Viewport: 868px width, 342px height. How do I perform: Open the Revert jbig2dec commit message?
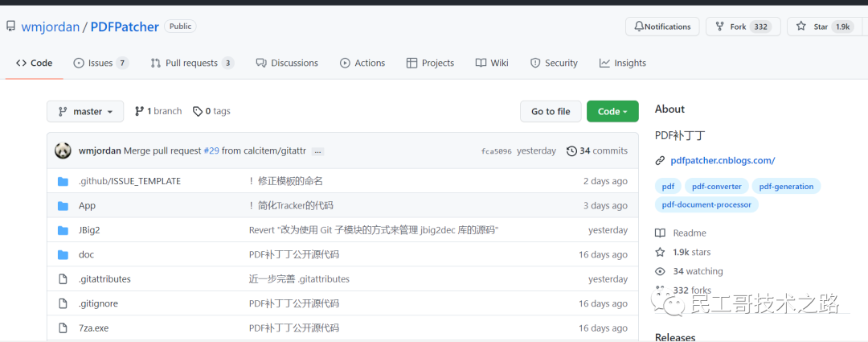375,230
